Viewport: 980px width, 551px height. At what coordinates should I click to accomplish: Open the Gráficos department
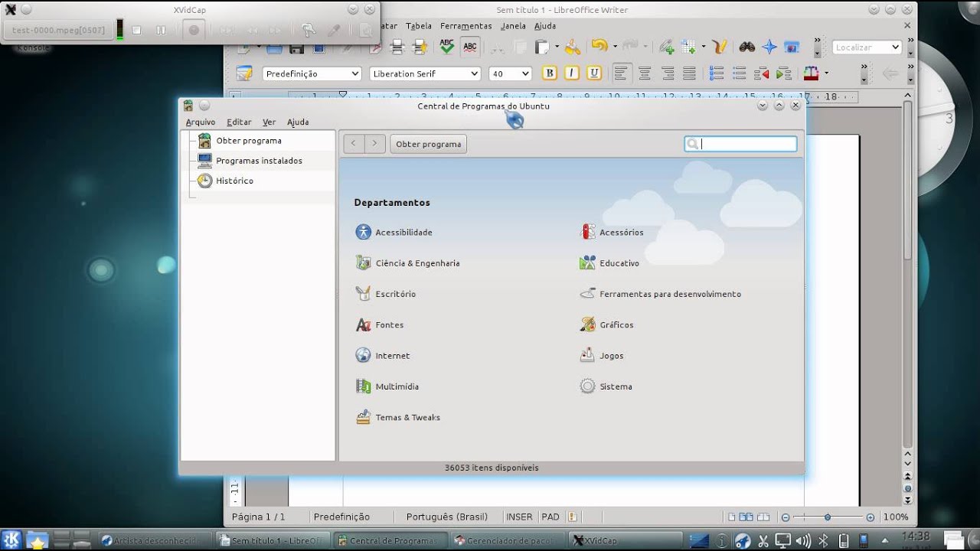(x=606, y=325)
